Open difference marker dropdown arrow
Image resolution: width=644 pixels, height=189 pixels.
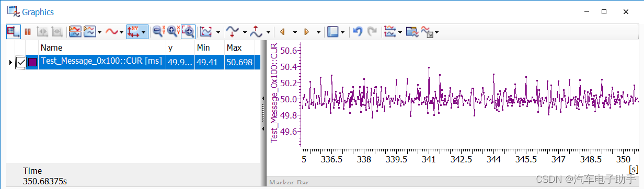click(x=268, y=32)
